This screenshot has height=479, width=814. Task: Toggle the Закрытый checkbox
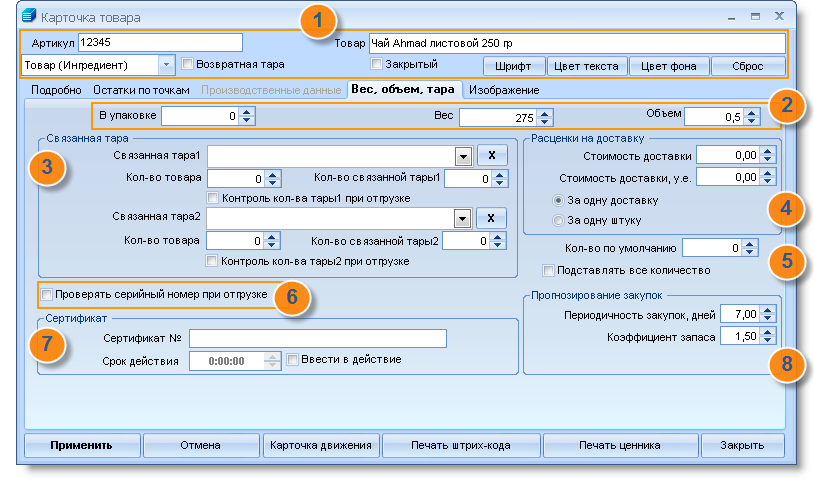(377, 64)
